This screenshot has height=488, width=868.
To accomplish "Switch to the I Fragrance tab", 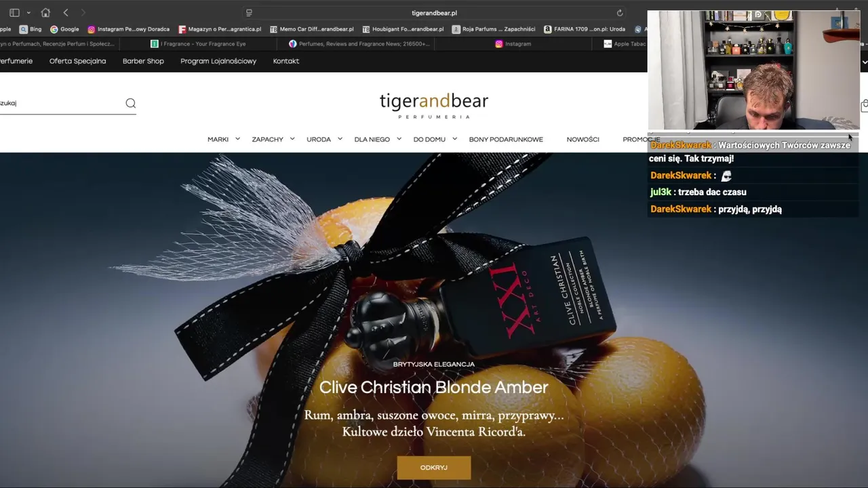I will (198, 44).
